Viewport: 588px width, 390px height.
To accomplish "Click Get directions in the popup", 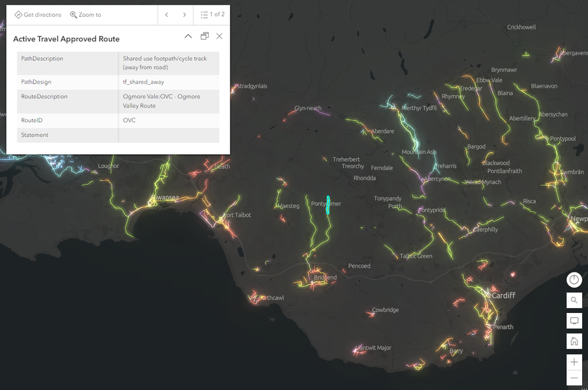I will coord(38,15).
